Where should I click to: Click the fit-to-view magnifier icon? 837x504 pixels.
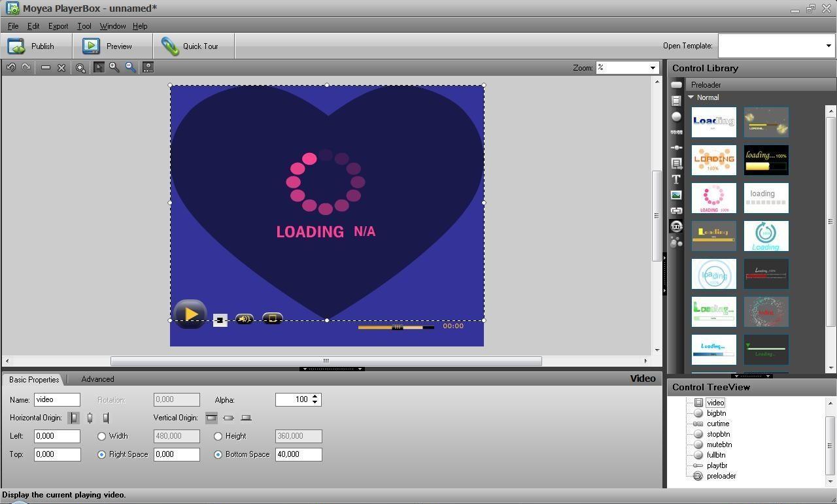[x=80, y=67]
